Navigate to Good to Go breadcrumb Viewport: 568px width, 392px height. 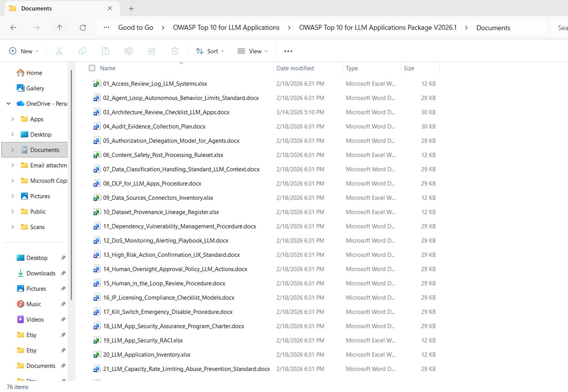point(136,27)
